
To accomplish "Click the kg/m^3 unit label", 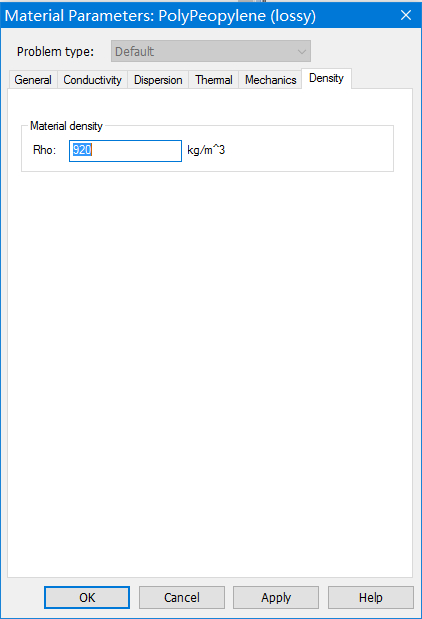I will click(206, 150).
